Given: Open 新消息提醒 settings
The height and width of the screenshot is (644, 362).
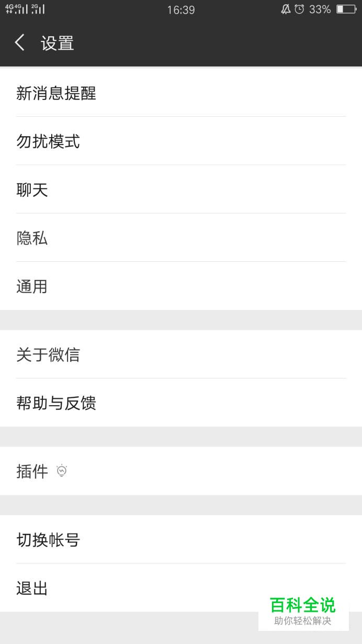Looking at the screenshot, I should click(x=180, y=93).
